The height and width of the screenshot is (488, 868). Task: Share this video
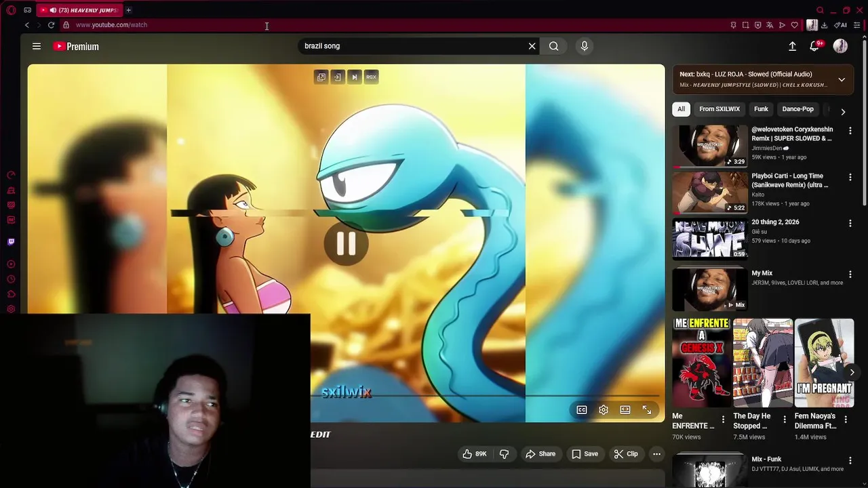click(540, 454)
